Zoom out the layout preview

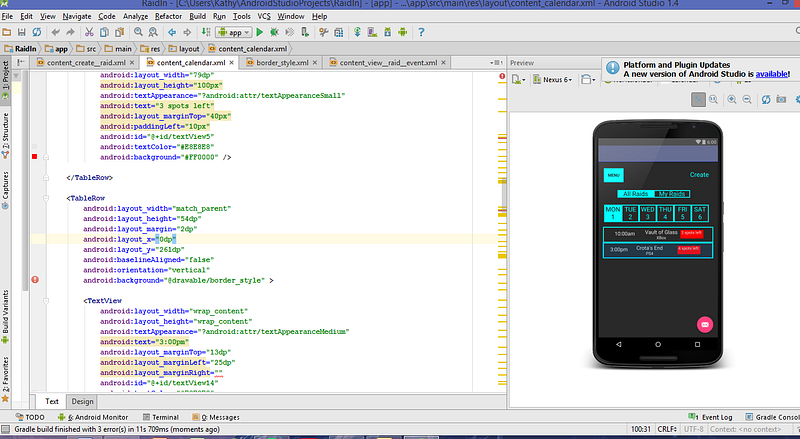point(747,100)
